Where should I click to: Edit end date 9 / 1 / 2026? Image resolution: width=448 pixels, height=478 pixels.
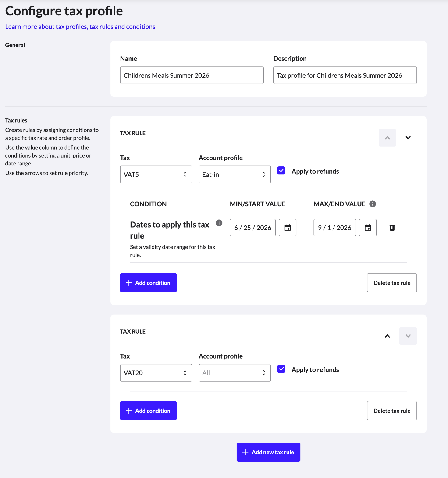tap(334, 228)
